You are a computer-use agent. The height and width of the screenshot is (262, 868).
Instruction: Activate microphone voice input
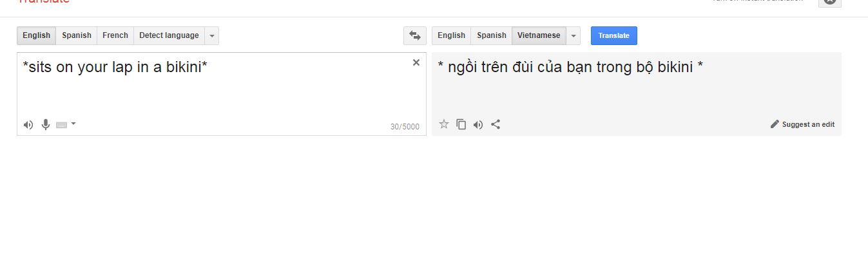pyautogui.click(x=46, y=125)
